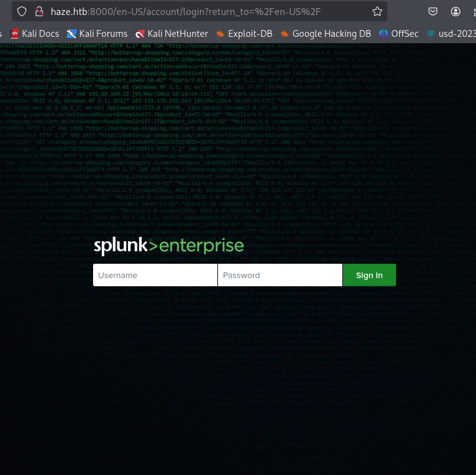Focus the Password input field

(280, 275)
